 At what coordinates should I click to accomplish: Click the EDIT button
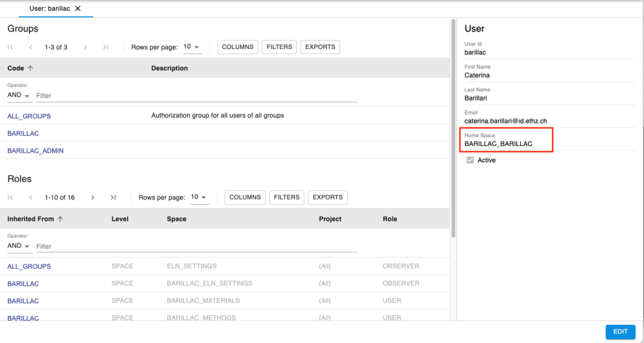621,332
